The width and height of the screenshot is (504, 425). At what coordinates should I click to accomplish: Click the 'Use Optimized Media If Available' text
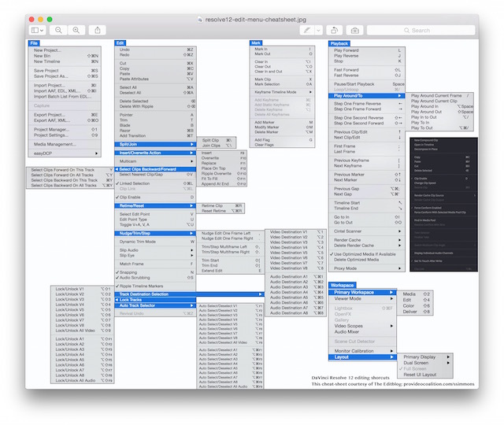pos(365,254)
